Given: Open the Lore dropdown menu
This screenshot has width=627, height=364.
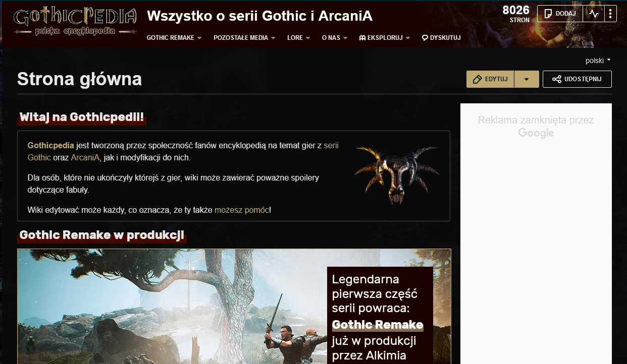Looking at the screenshot, I should click(299, 38).
